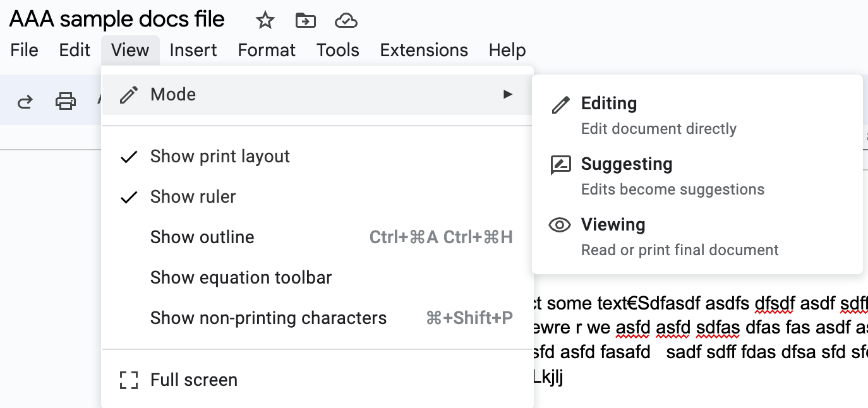Click the move to folder icon
Screen dimensions: 868x408
pos(306,21)
